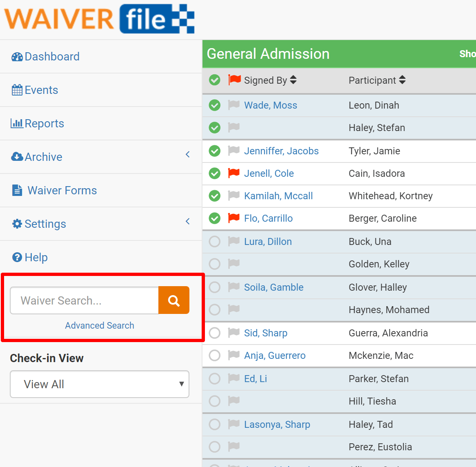Open the Check-in View dropdown

pos(99,384)
